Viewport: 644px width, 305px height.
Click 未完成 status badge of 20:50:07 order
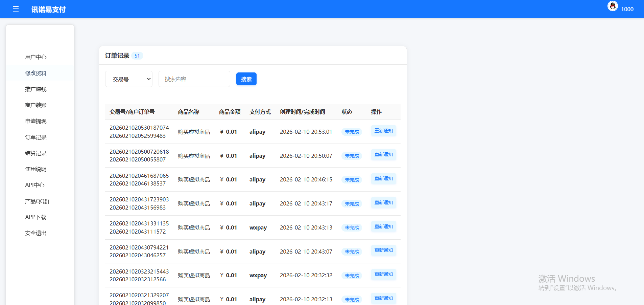tap(352, 156)
